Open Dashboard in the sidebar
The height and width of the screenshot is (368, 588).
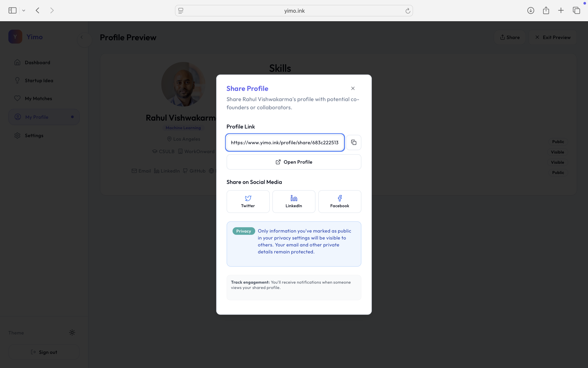(44, 62)
